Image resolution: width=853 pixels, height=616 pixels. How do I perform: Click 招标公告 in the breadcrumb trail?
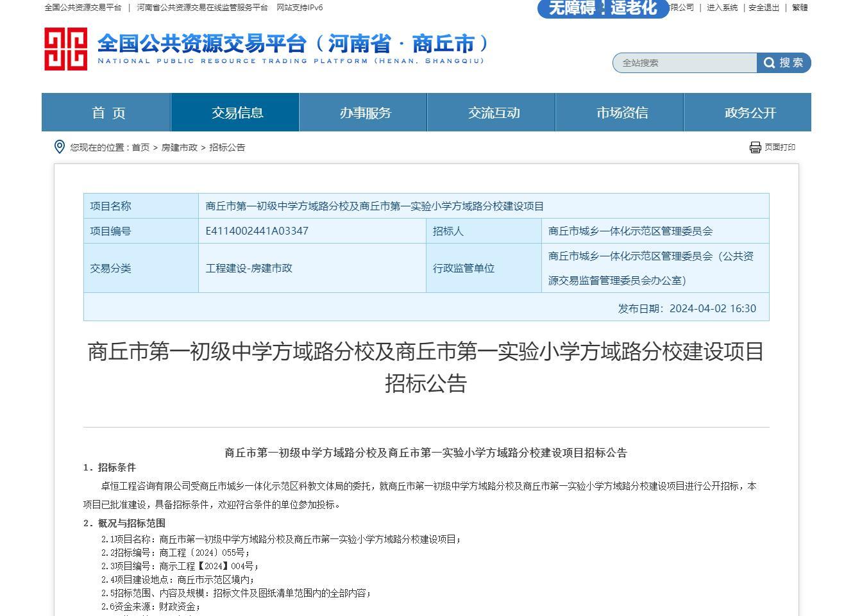point(227,147)
